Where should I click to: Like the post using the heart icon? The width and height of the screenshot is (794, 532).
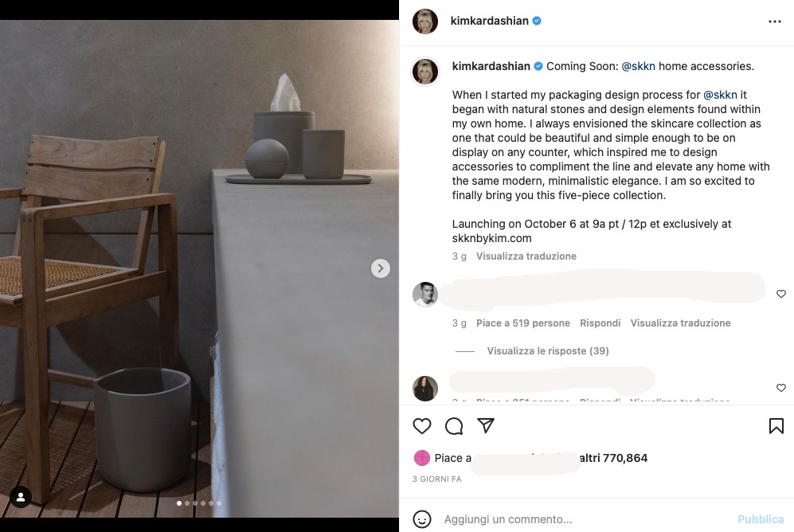[422, 426]
